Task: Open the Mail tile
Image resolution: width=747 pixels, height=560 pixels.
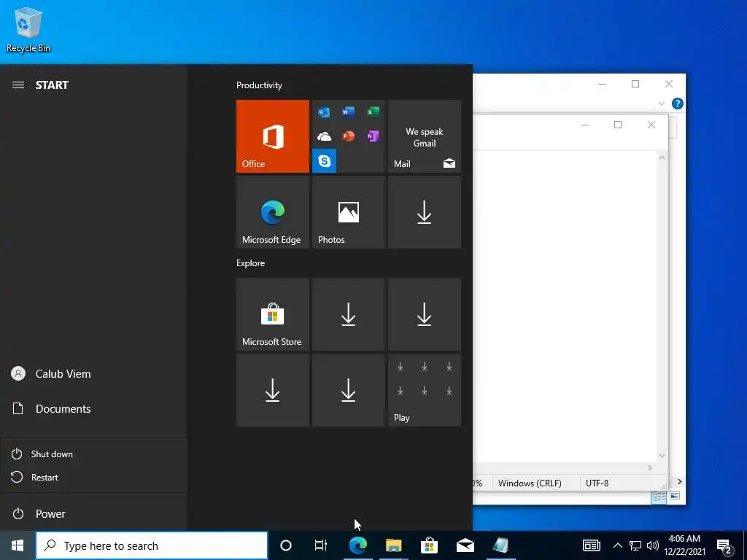Action: pos(425,136)
